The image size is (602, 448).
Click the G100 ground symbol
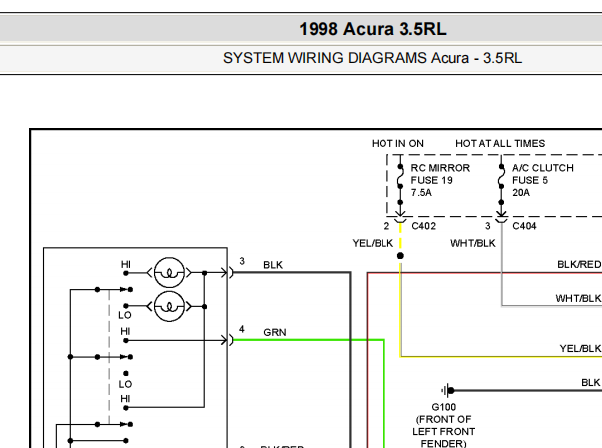click(448, 390)
